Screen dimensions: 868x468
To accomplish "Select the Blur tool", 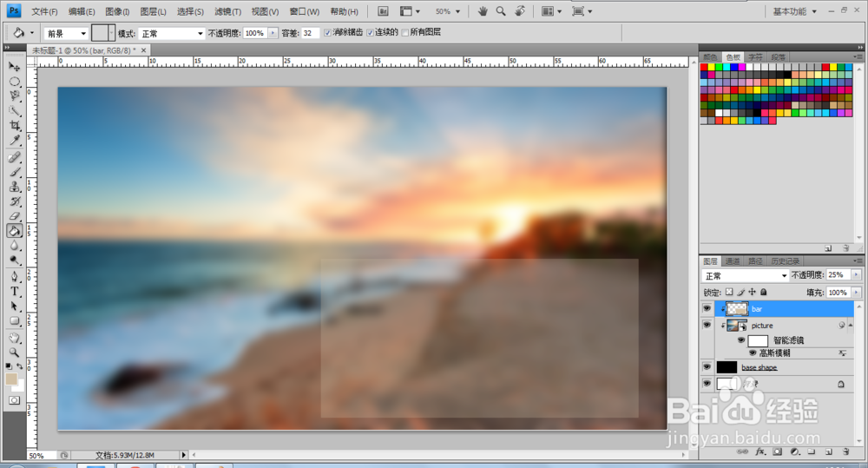I will (15, 246).
